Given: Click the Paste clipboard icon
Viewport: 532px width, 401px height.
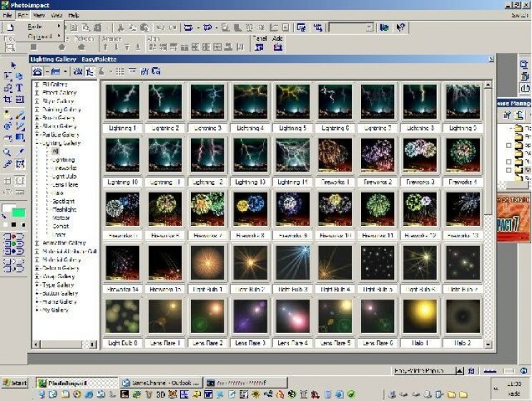Looking at the screenshot, I should pos(144,27).
